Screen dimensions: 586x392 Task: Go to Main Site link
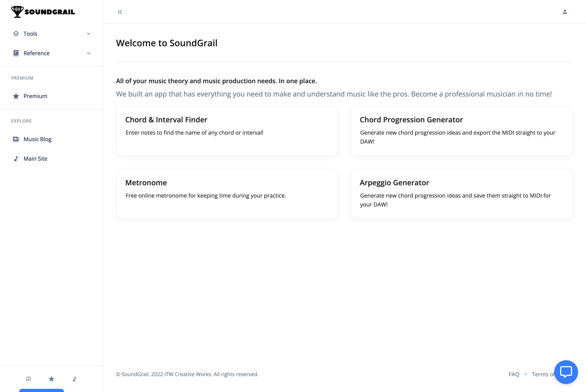[x=51, y=159]
